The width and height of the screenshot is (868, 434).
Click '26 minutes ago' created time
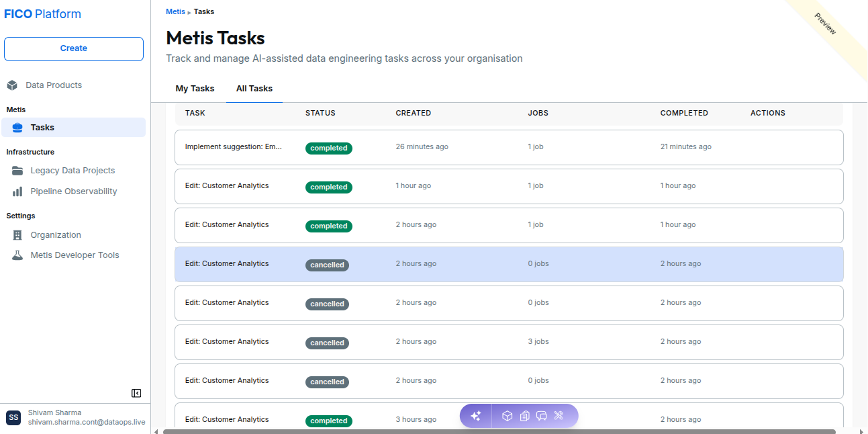point(422,146)
